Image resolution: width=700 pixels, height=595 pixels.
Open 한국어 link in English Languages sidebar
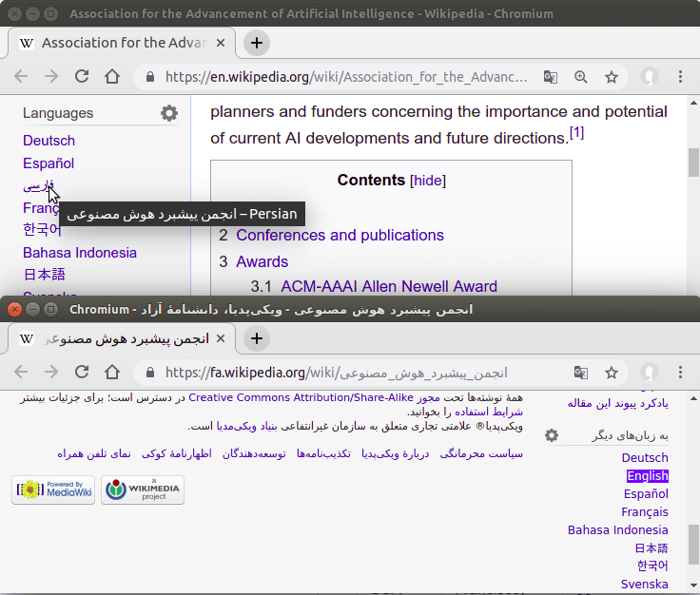(42, 229)
